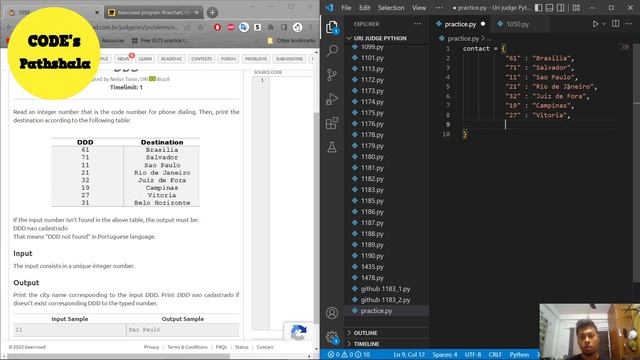Click inside the beecrowd source code editor
The image size is (640, 360).
click(291, 202)
